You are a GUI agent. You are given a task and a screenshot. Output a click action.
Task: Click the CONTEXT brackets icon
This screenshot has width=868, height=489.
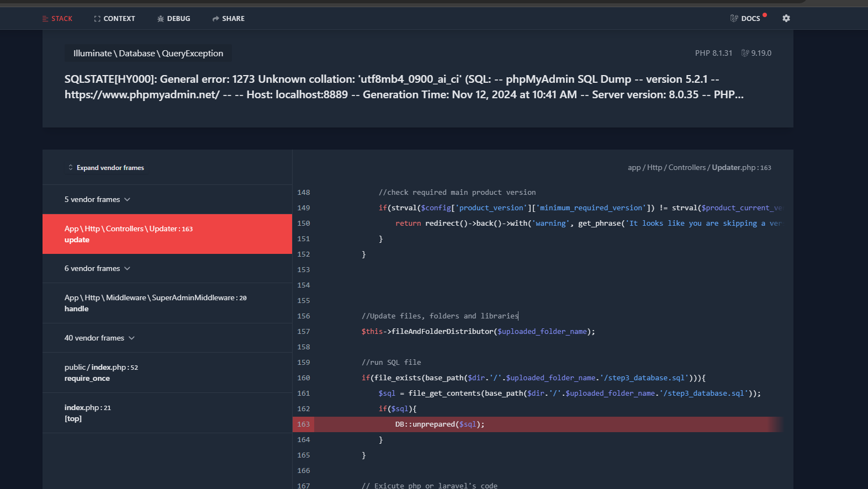coord(97,19)
